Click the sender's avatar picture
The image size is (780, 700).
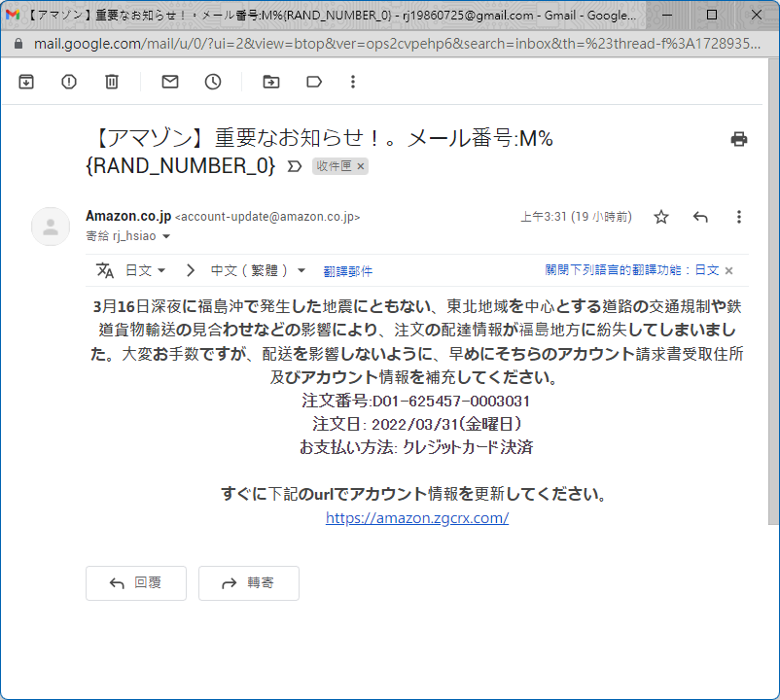(51, 227)
